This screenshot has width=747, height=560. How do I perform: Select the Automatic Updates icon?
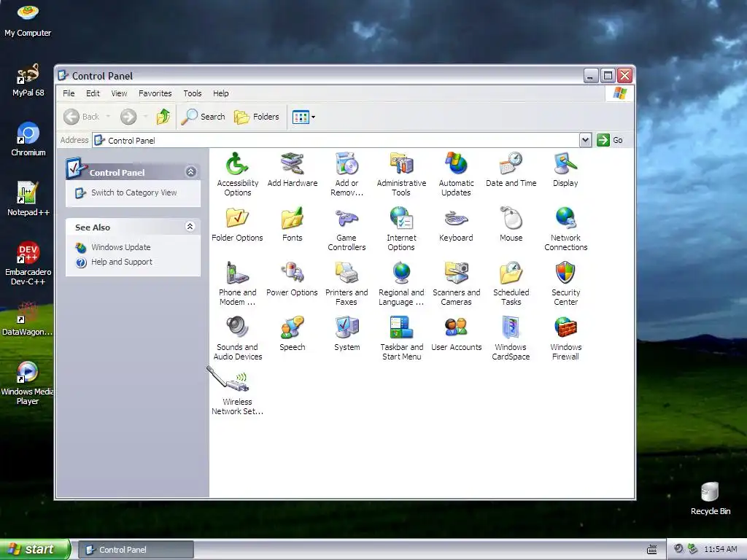pos(456,174)
